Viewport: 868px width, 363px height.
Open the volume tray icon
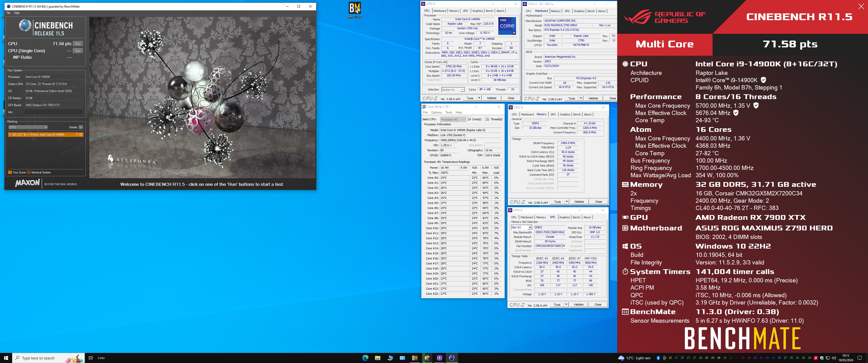(834, 358)
